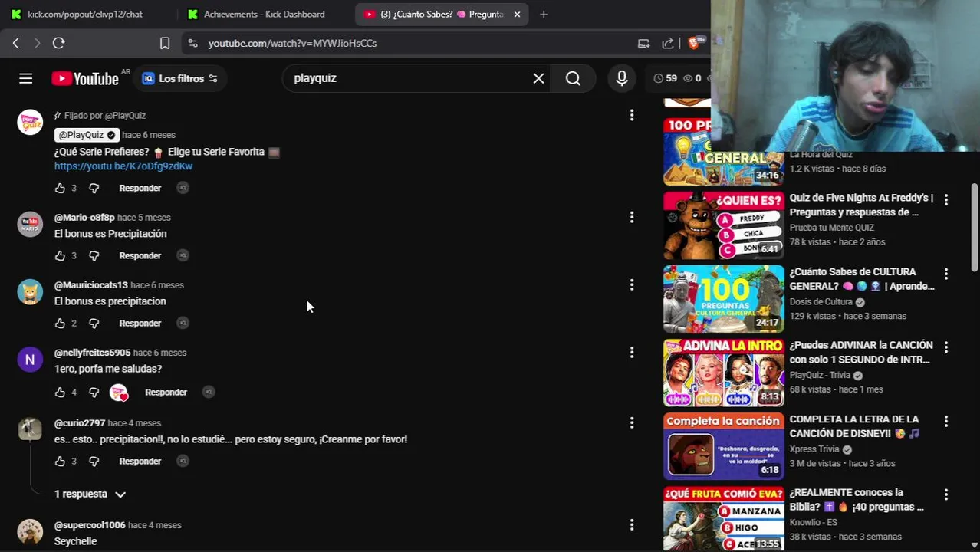Open site info icon in address bar

(x=192, y=43)
